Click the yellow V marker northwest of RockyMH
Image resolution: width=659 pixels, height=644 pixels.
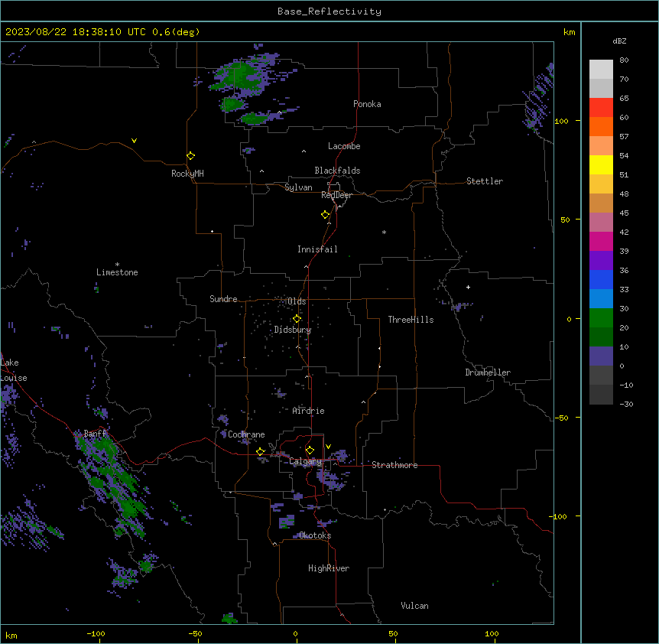(134, 141)
